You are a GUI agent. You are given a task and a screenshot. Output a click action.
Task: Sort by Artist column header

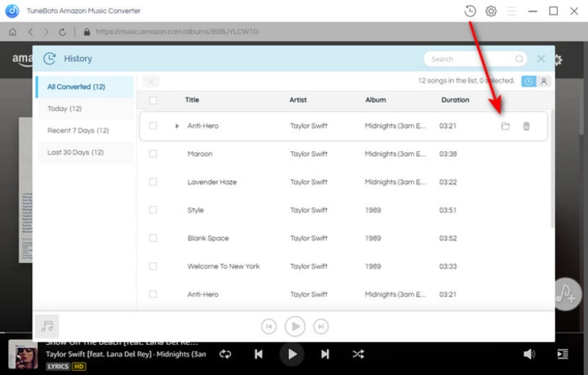click(x=298, y=100)
